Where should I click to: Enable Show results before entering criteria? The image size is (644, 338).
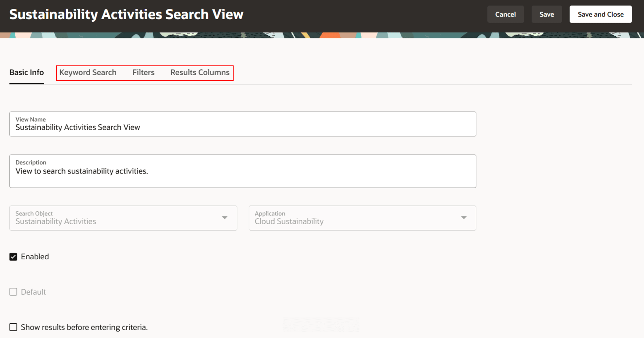[x=13, y=327]
